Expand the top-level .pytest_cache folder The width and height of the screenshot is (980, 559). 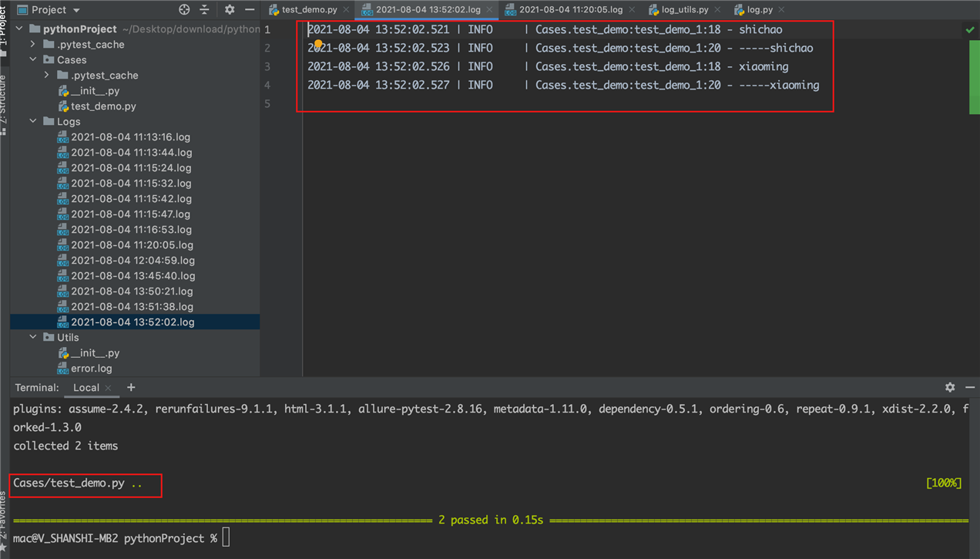pyautogui.click(x=33, y=44)
